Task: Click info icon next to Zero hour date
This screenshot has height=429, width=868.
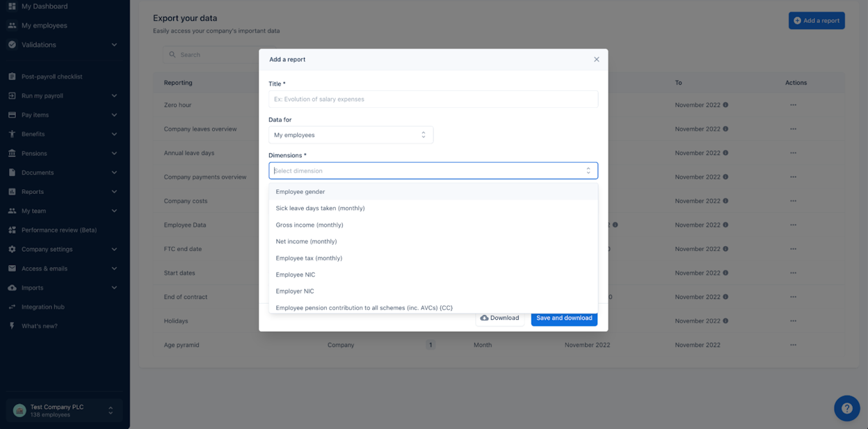Action: pyautogui.click(x=725, y=105)
